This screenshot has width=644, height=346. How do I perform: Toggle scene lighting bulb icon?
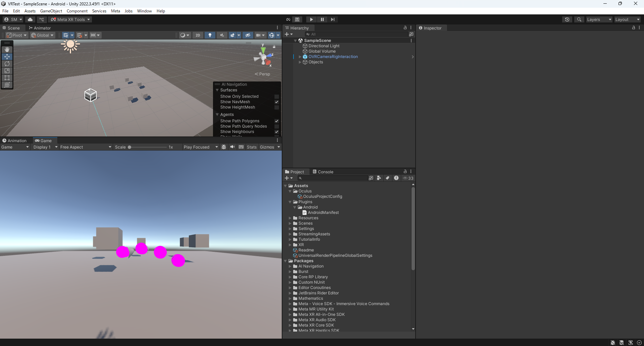[210, 35]
